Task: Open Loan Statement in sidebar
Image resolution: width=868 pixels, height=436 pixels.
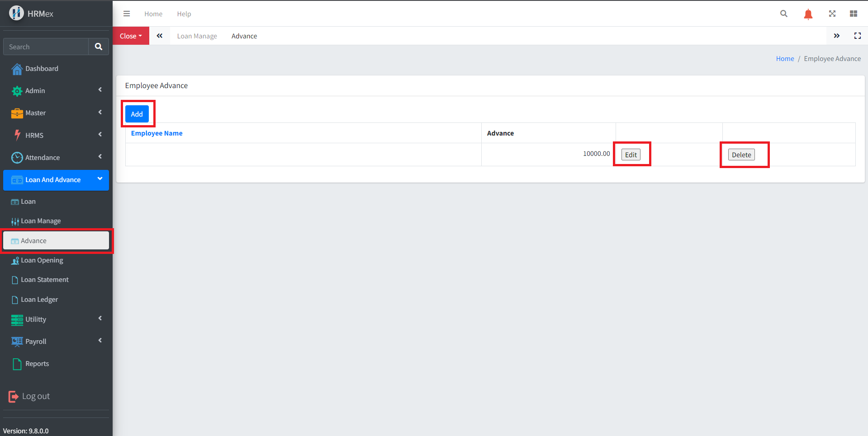Action: coord(45,280)
